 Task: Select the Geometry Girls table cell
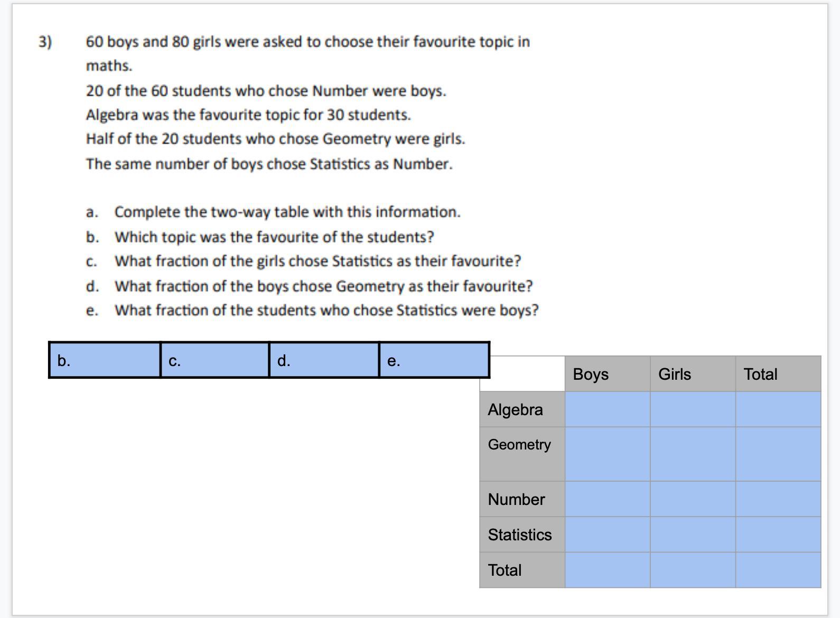[693, 454]
